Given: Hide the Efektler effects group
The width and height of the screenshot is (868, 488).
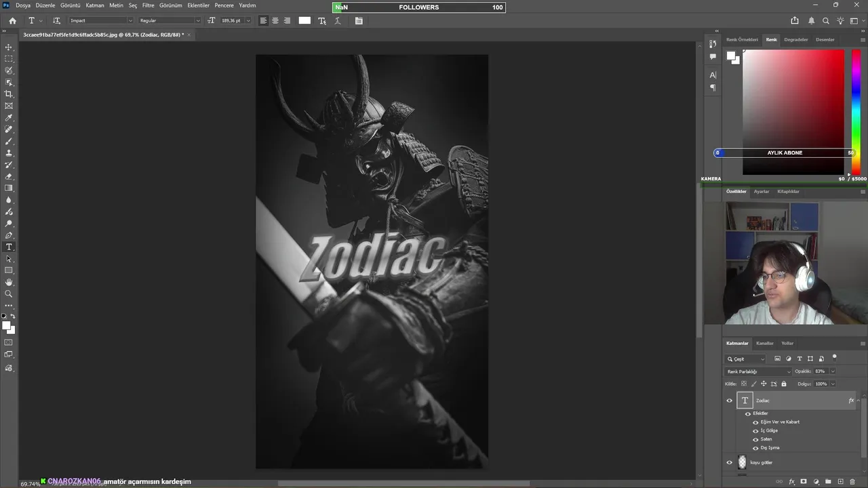Looking at the screenshot, I should click(x=748, y=413).
